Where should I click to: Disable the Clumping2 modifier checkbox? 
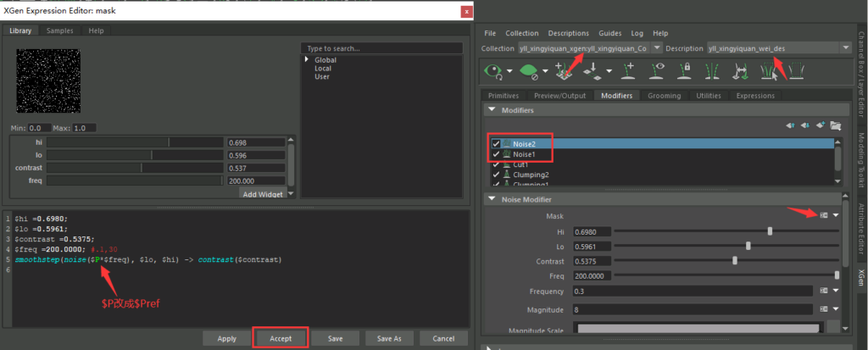(x=496, y=175)
